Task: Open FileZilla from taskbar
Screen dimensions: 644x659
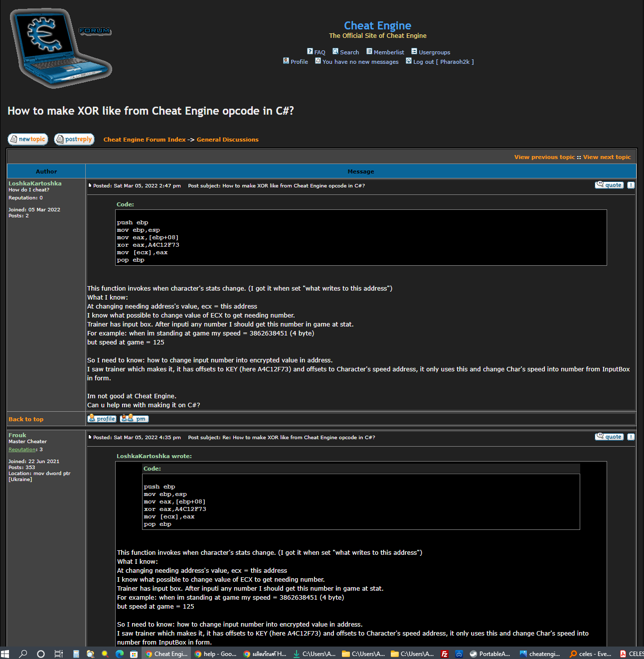Action: point(445,654)
